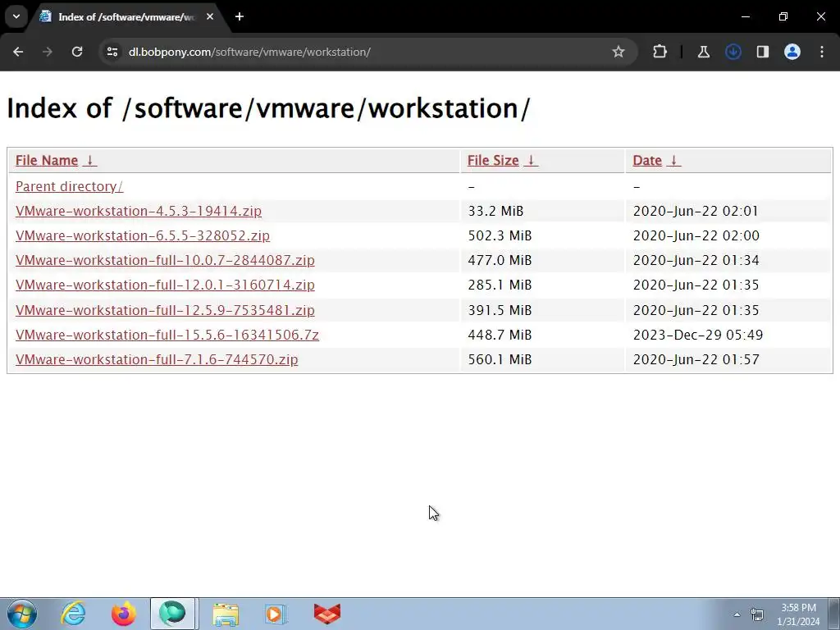This screenshot has width=840, height=630.
Task: Close the Index of /software tab
Action: click(210, 16)
